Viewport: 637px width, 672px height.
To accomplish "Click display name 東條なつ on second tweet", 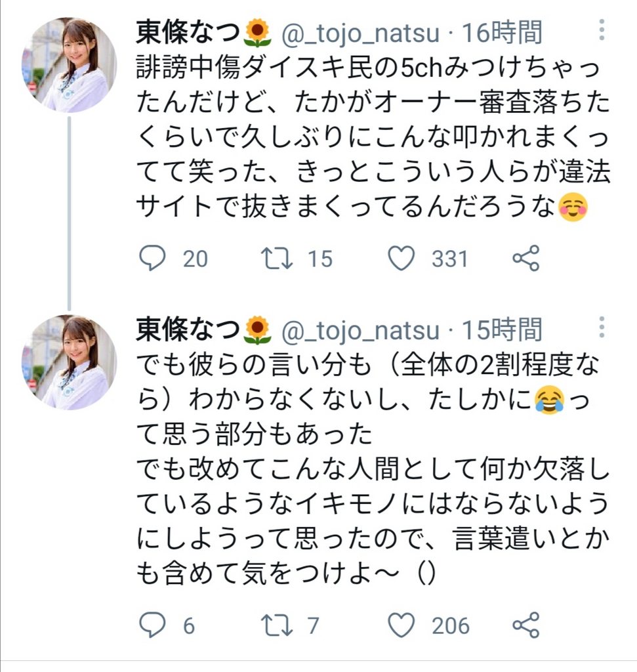I will (x=188, y=330).
